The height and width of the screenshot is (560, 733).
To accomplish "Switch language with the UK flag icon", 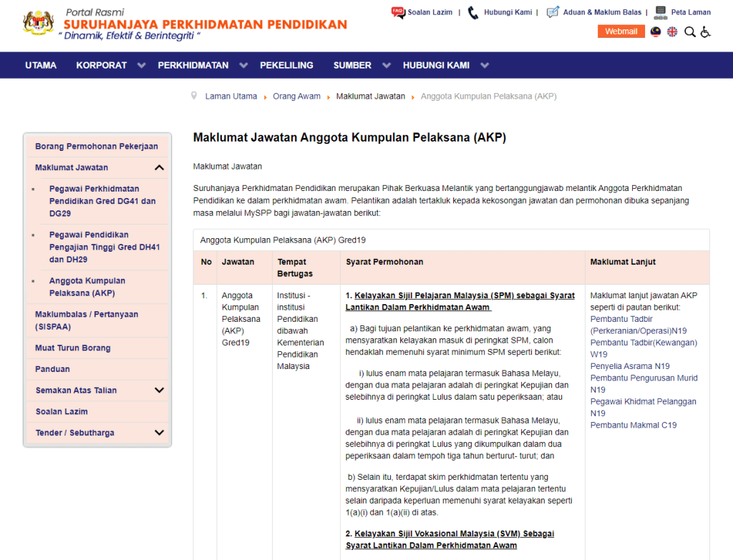I will point(672,31).
